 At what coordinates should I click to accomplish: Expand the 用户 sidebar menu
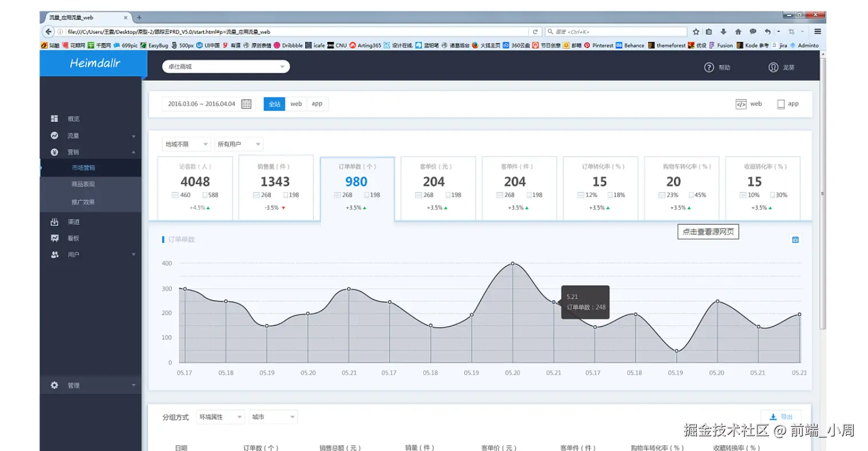90,254
